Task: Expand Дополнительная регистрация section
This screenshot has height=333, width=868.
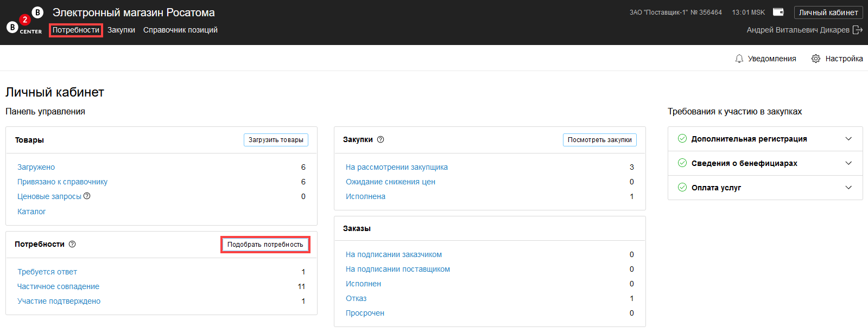Action: point(848,139)
